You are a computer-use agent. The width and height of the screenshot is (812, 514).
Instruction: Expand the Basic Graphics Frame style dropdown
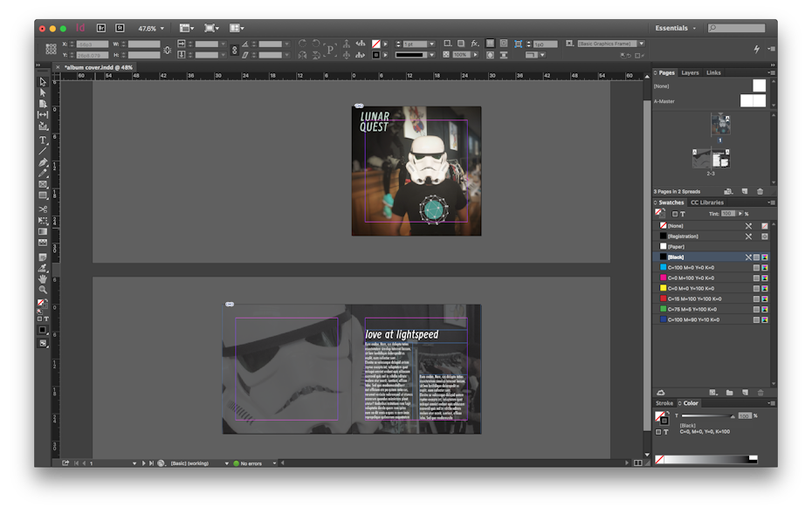tap(641, 44)
